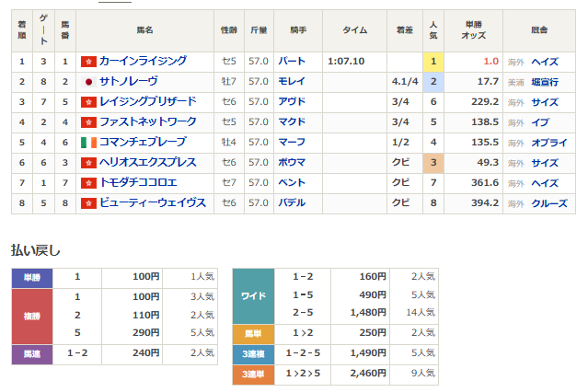The height and width of the screenshot is (392, 588).
Task: Open jockey link モレイラ
Action: (291, 82)
